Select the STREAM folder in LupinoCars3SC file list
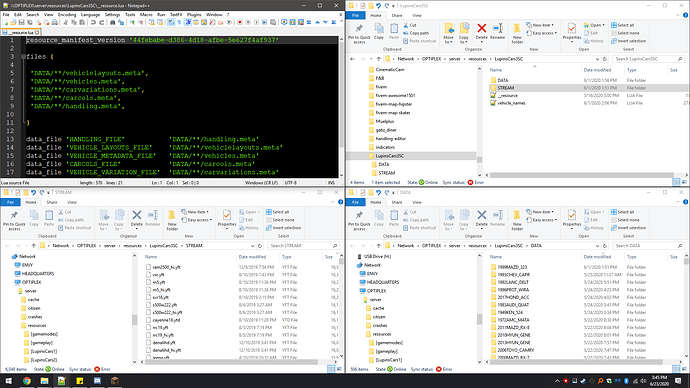Image resolution: width=690 pixels, height=388 pixels. coord(505,88)
